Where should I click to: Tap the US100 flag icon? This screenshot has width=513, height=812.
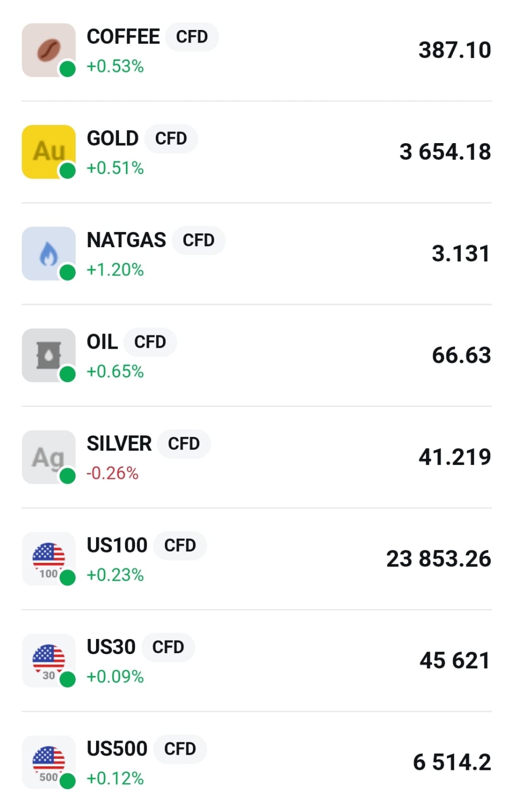click(48, 558)
